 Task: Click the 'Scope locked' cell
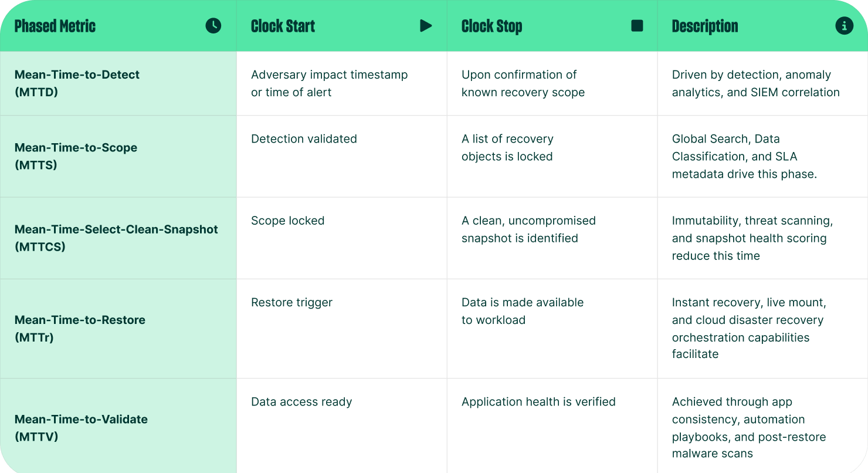287,221
